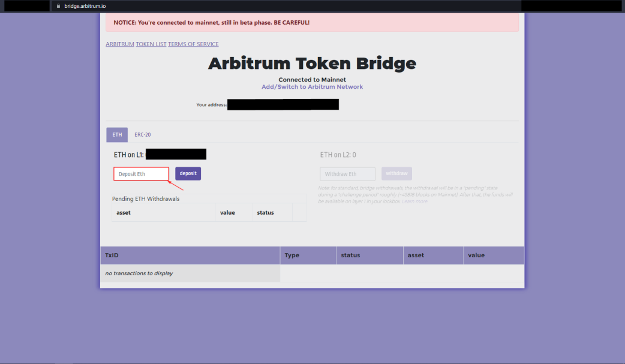Viewport: 625px width, 364px height.
Task: Click the pending withdrawals asset header
Action: [163, 212]
